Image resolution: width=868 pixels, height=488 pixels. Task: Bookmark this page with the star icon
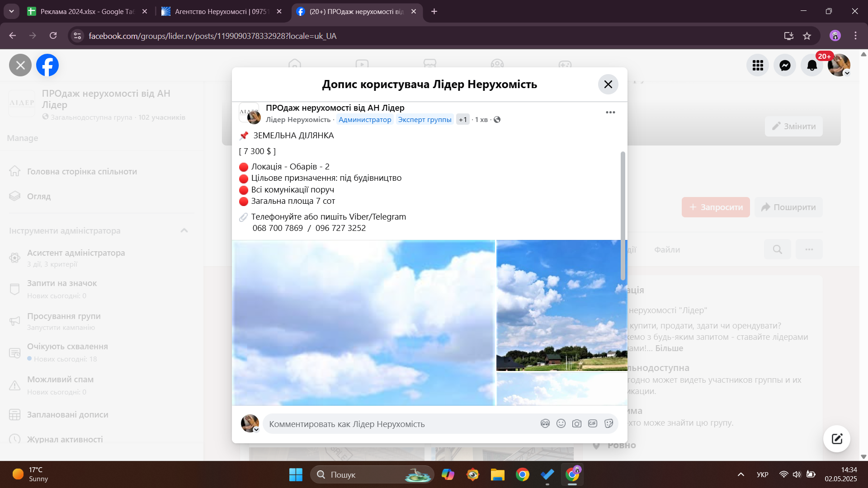coord(807,36)
